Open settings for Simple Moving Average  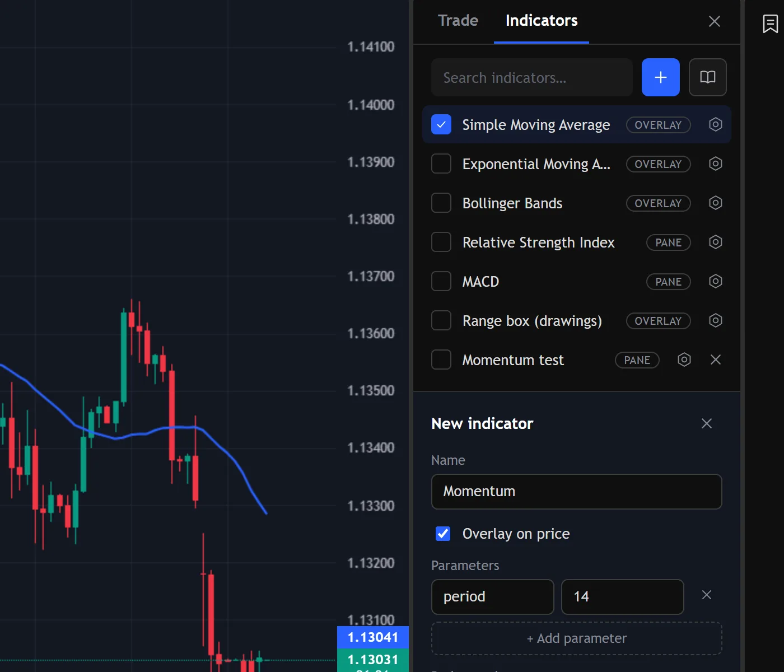pyautogui.click(x=715, y=124)
